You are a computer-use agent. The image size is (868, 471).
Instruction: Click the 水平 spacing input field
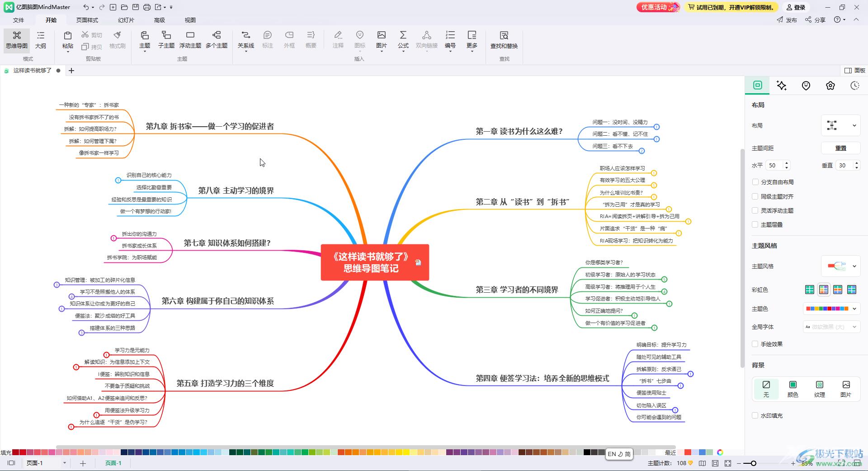coord(775,166)
